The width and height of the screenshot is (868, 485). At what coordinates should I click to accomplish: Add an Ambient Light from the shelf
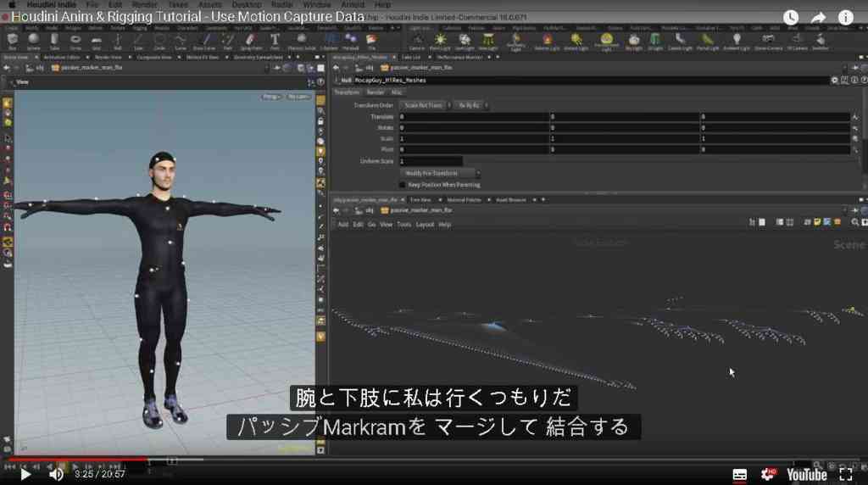coord(737,41)
